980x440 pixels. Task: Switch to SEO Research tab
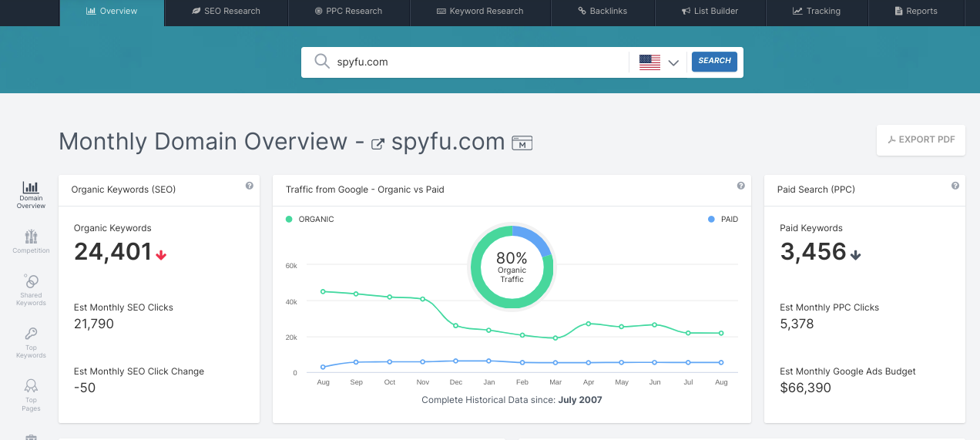pyautogui.click(x=226, y=12)
